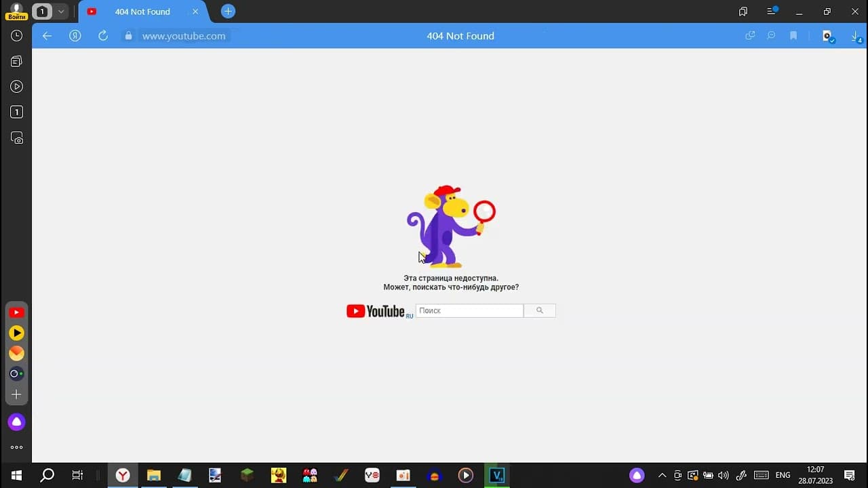Open Yandex Music sidebar shortcut
The image size is (868, 488).
16,333
